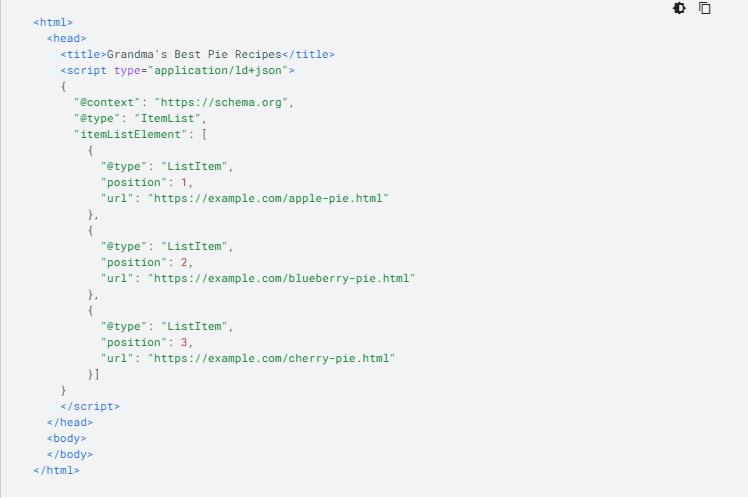Click the closing script tag
The height and width of the screenshot is (500, 748).
pos(90,406)
